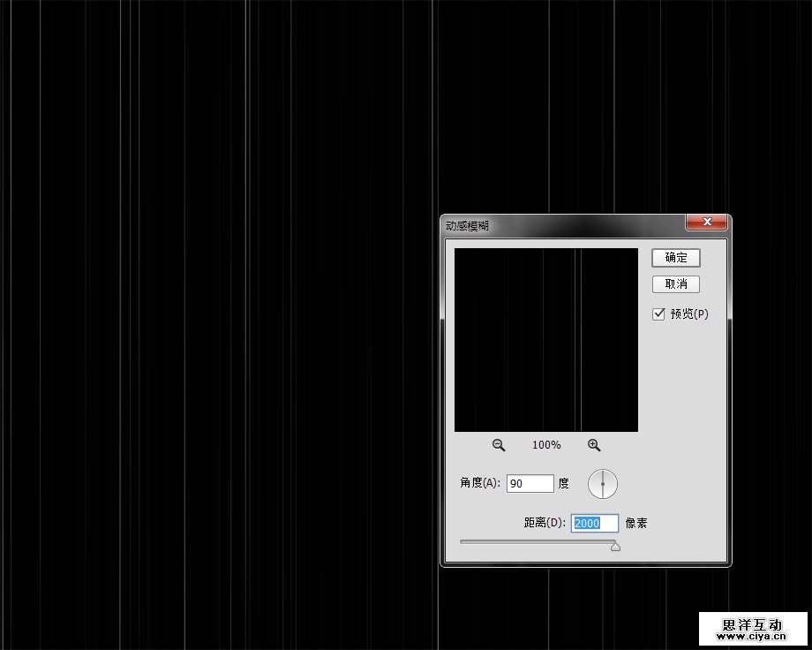
Task: Click the 距离(D) label
Action: 545,524
